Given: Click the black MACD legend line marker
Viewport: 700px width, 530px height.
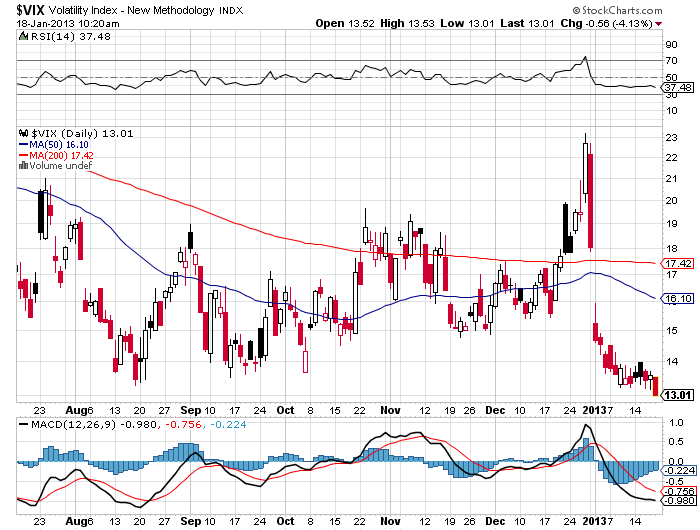Looking at the screenshot, I should tap(24, 424).
